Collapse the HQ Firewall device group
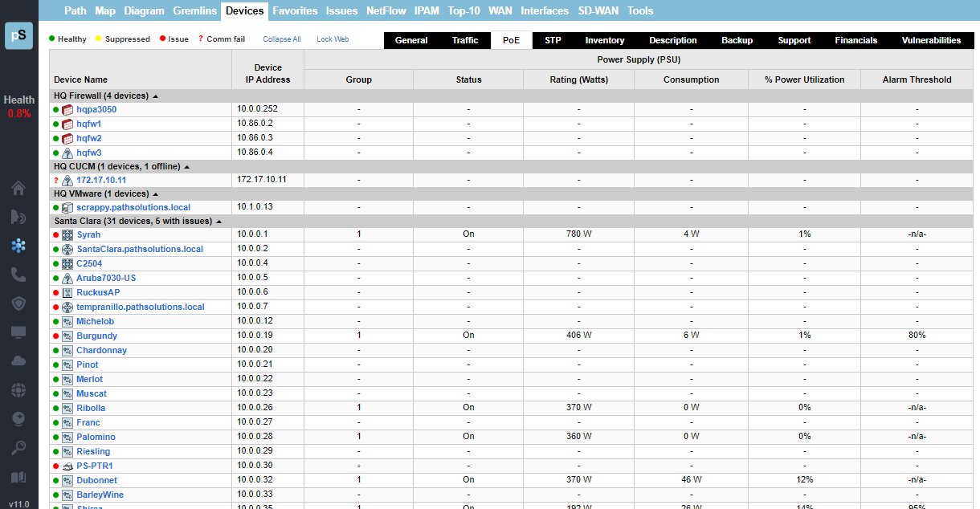 tap(155, 96)
